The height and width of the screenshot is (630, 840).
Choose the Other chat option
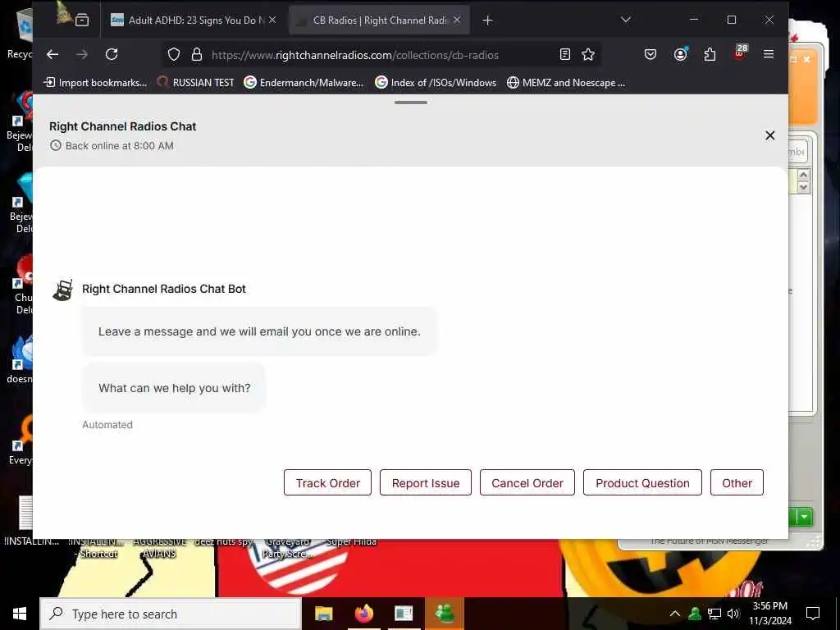(x=737, y=482)
